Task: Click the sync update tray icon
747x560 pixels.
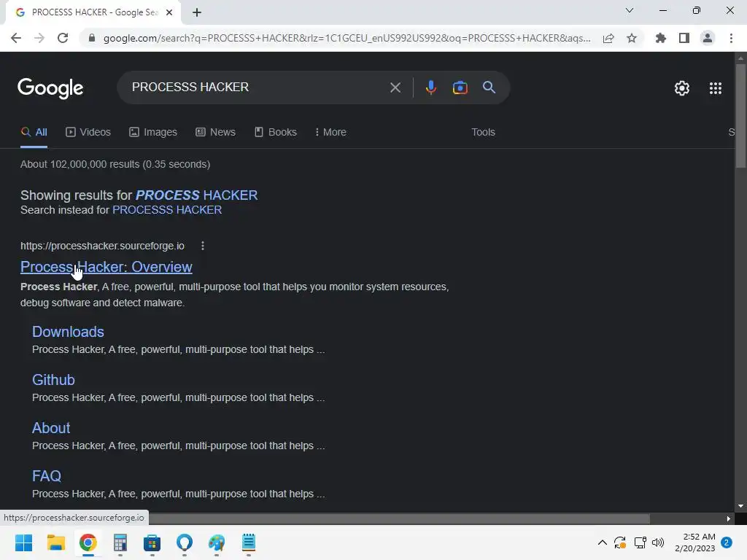Action: (x=620, y=542)
